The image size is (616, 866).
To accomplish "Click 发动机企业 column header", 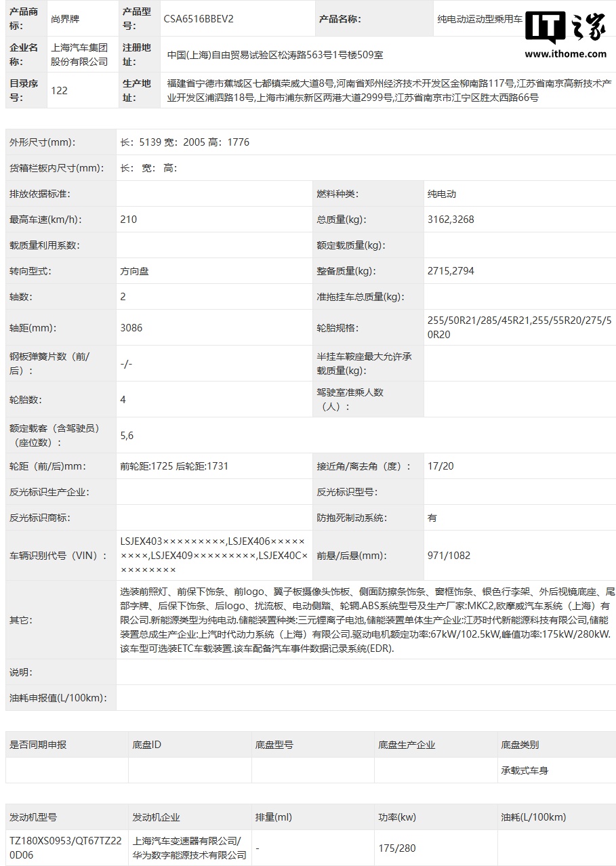I will pyautogui.click(x=157, y=817).
